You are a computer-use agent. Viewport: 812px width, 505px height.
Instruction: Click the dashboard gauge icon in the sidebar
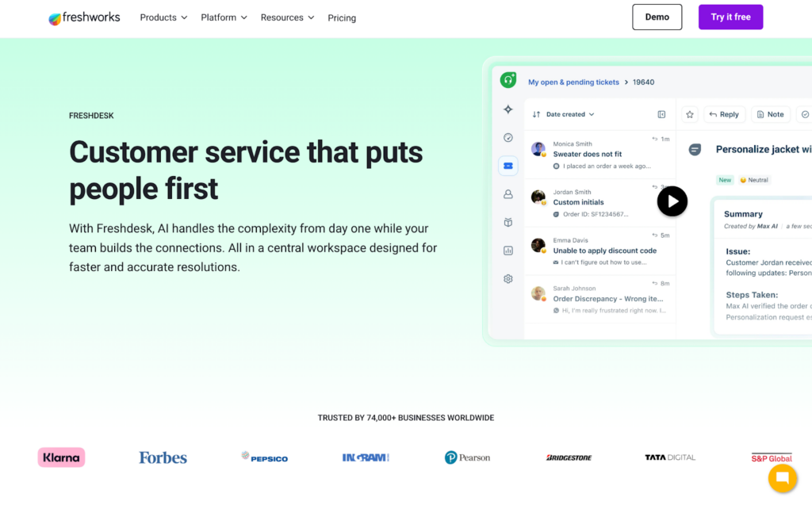click(508, 138)
